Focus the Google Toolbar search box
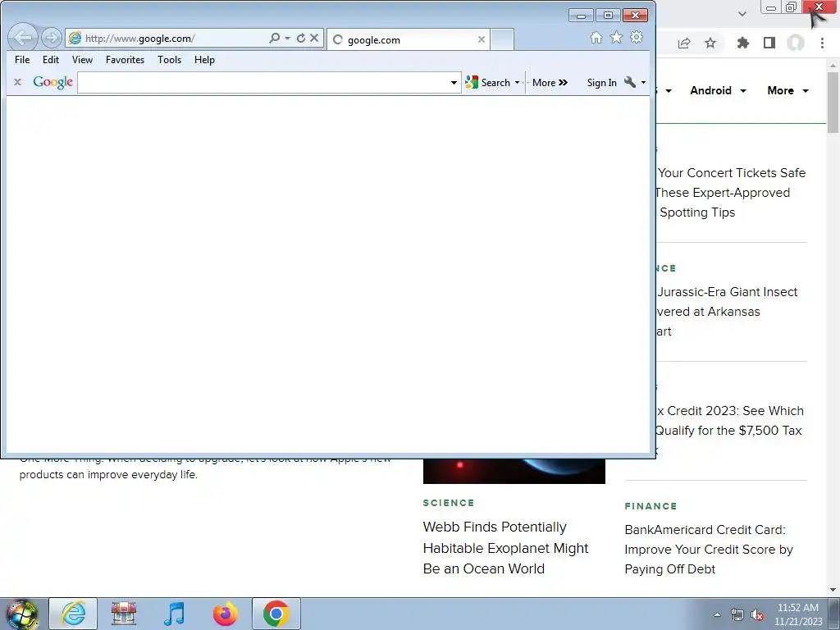840x630 pixels. click(x=263, y=83)
